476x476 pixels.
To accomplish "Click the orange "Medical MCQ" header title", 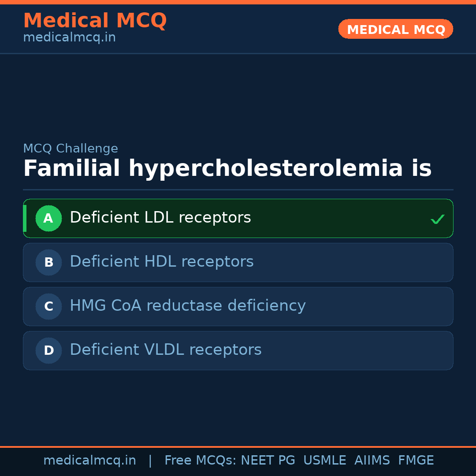I will tap(95, 21).
